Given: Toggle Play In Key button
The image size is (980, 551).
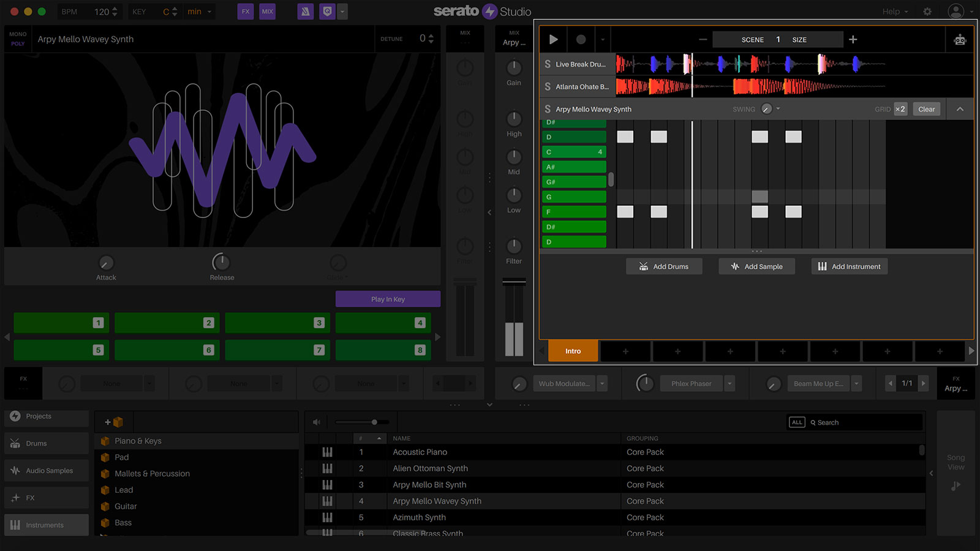Looking at the screenshot, I should click(388, 299).
